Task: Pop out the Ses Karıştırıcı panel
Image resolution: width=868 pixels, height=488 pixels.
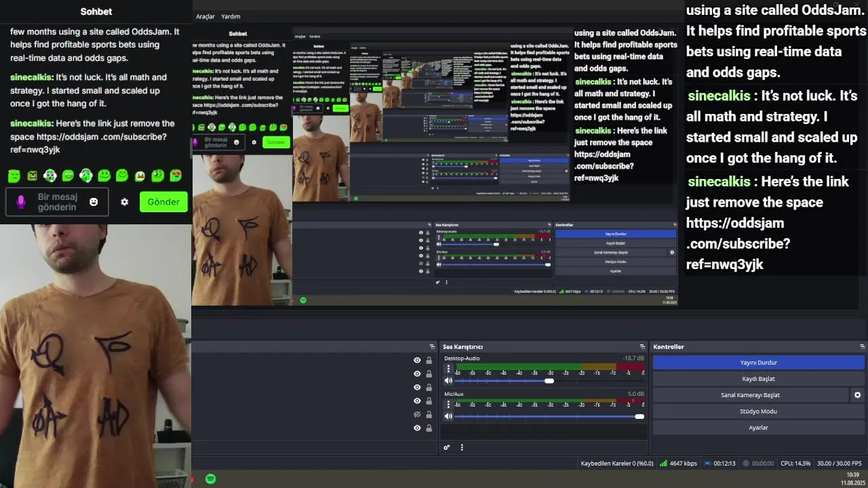Action: pos(642,347)
